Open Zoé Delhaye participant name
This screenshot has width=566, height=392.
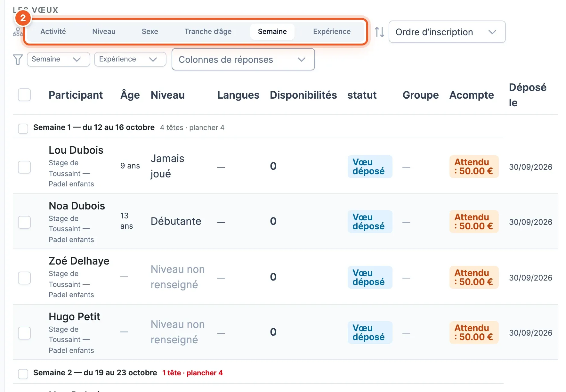pyautogui.click(x=79, y=261)
